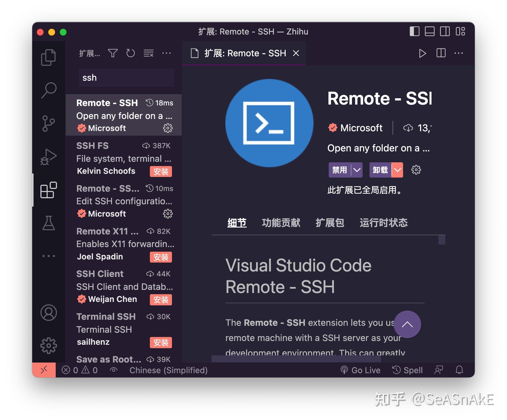Expand the dropdown next to 卸载 button
The image size is (507, 420).
pyautogui.click(x=398, y=170)
